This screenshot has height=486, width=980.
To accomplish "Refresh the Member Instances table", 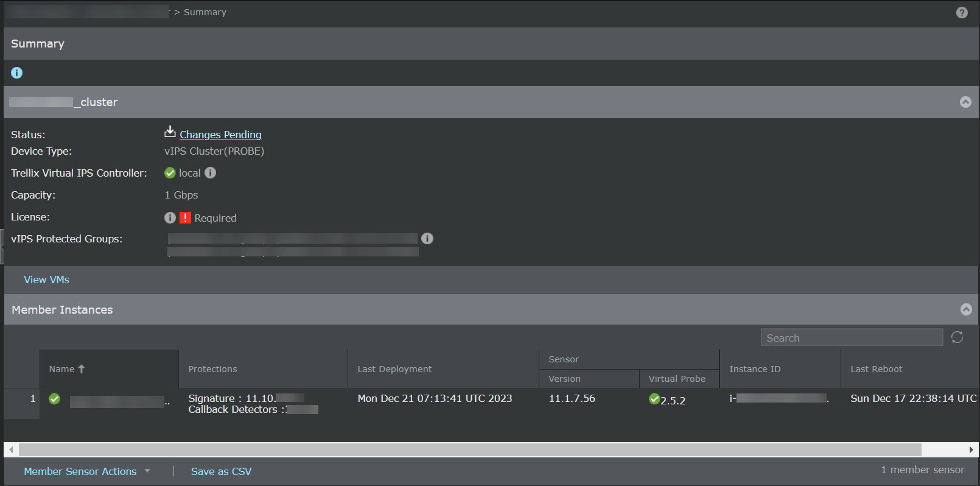I will 957,337.
